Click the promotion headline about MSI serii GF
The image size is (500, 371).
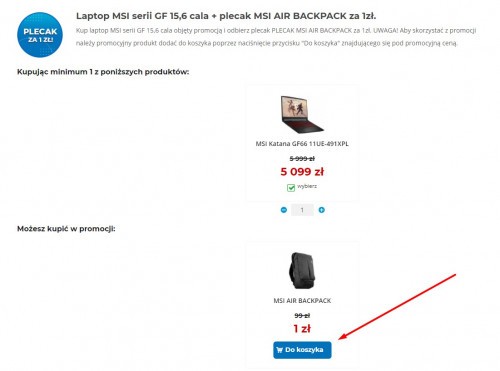click(226, 16)
